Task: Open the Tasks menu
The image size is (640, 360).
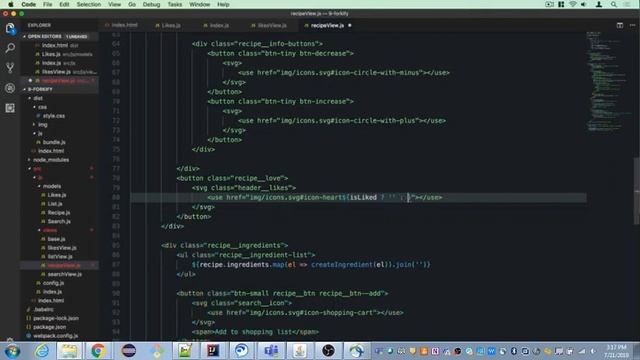Action: click(175, 4)
